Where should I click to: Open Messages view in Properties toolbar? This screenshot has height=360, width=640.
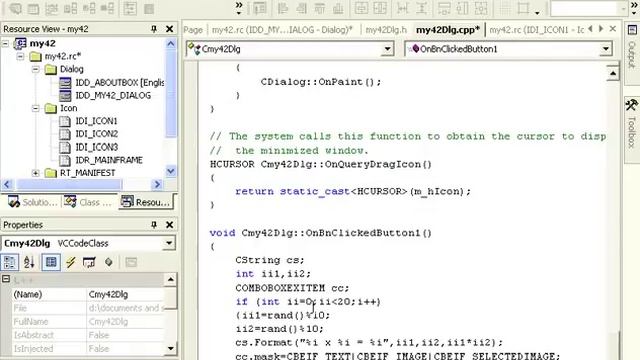click(x=89, y=262)
